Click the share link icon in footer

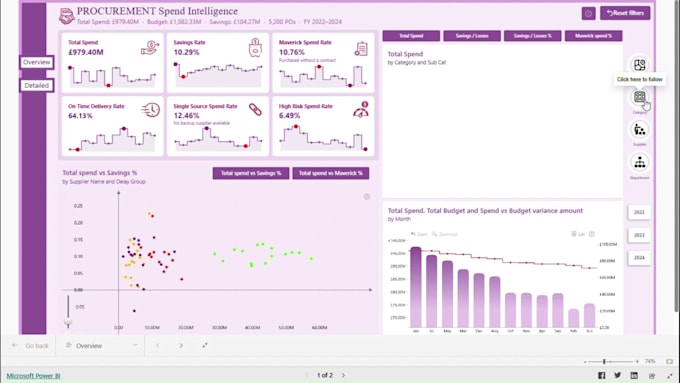(x=652, y=376)
